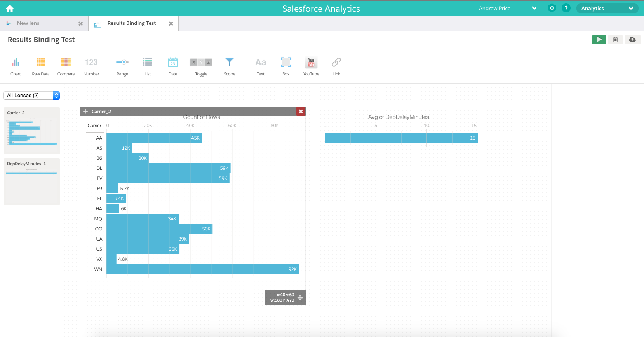Click move handle on Carrier_2 widget header
This screenshot has width=644, height=337.
(x=85, y=112)
